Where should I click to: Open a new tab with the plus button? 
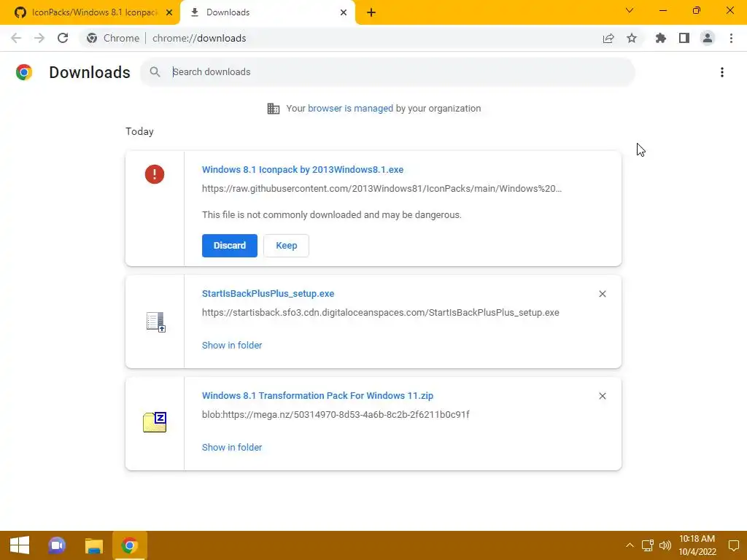[x=371, y=12]
